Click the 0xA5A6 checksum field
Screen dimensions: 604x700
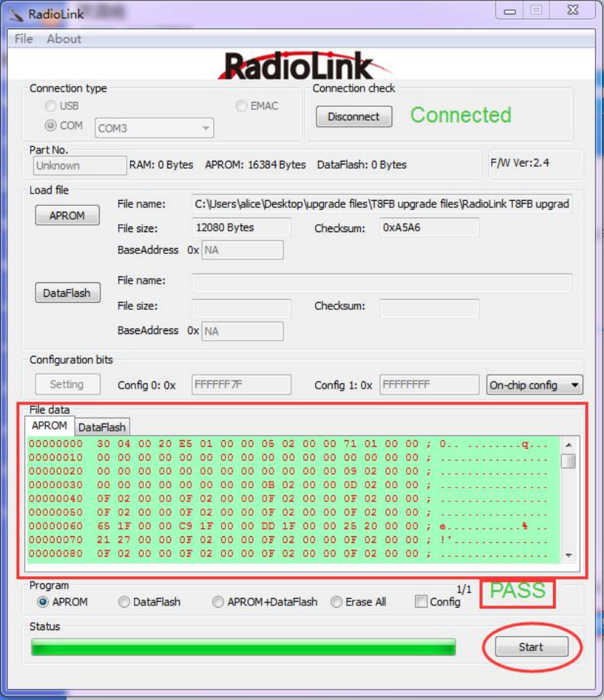coord(429,228)
